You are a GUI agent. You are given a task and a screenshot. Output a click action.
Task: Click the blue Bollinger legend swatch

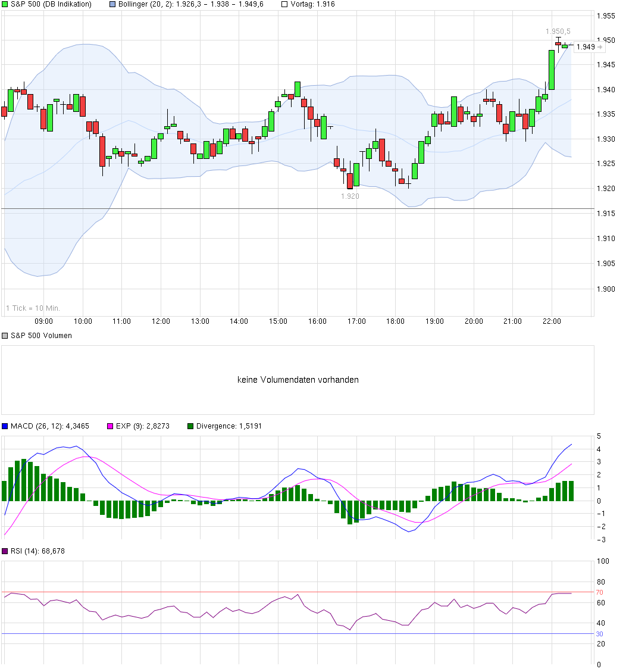point(112,4)
